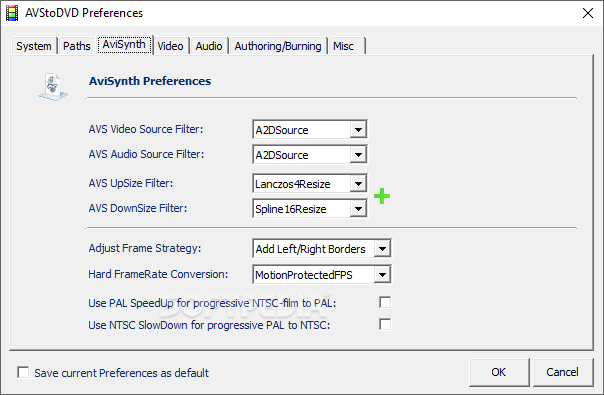Click the AviSynth Preferences heading
The image size is (604, 395).
tap(150, 81)
